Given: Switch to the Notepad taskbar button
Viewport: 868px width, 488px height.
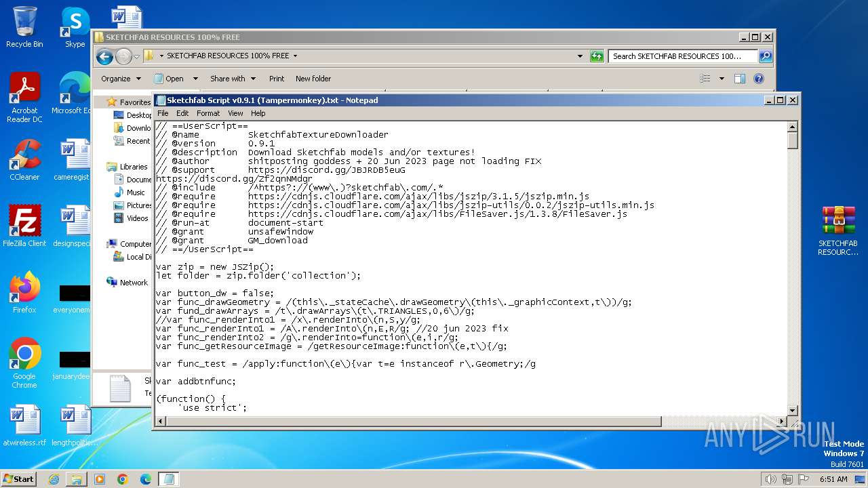Looking at the screenshot, I should 169,479.
